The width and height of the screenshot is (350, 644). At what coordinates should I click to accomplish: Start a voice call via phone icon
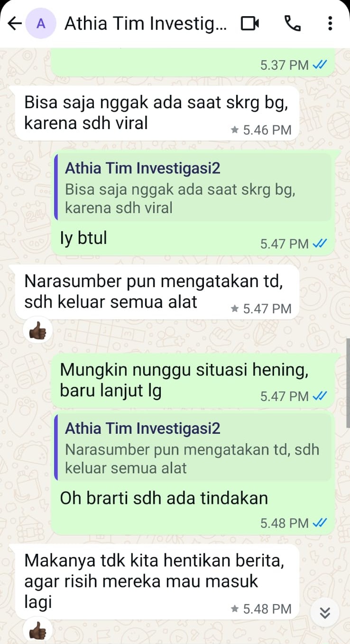292,23
